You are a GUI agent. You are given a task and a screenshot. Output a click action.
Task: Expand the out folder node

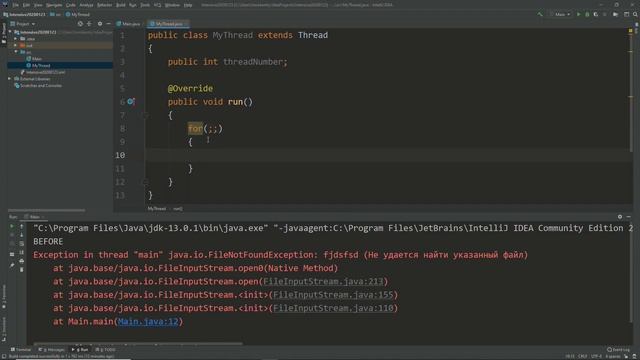[x=16, y=45]
